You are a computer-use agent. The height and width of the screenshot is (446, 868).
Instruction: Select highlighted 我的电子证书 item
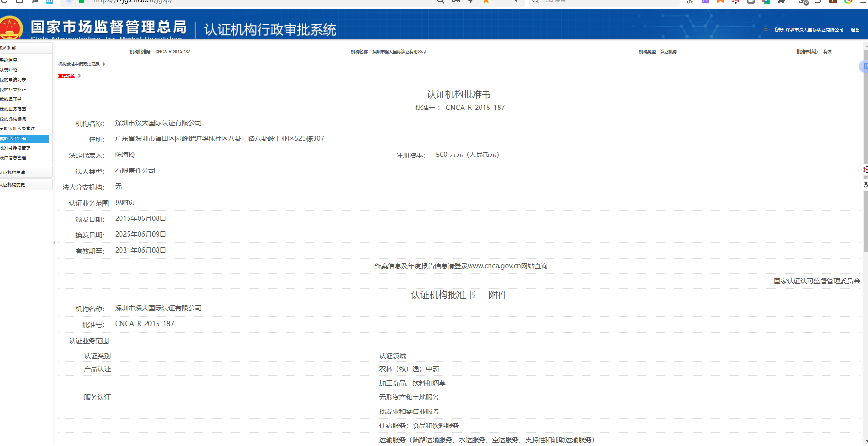click(x=24, y=138)
